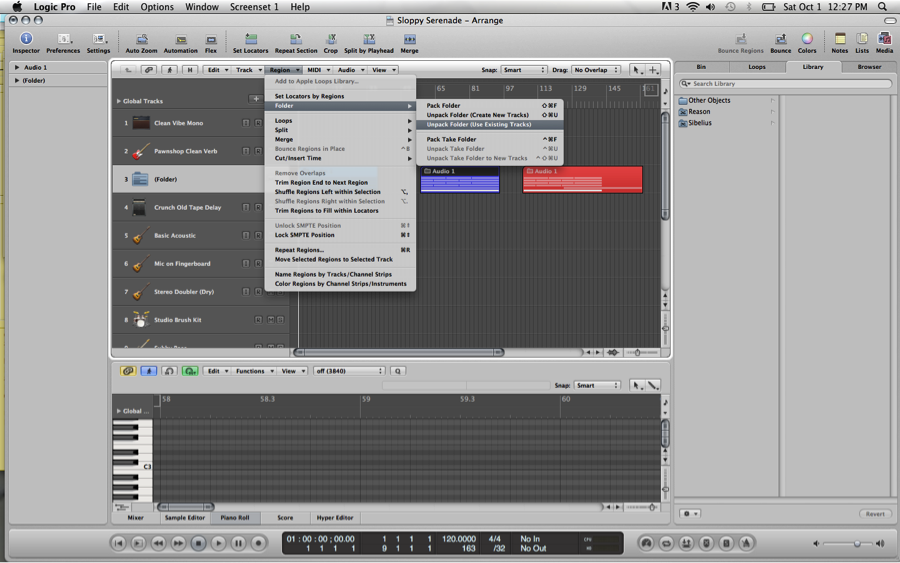The image size is (900, 563).
Task: Choose Unpack Folder (Use Existing Tracks)
Action: click(479, 124)
